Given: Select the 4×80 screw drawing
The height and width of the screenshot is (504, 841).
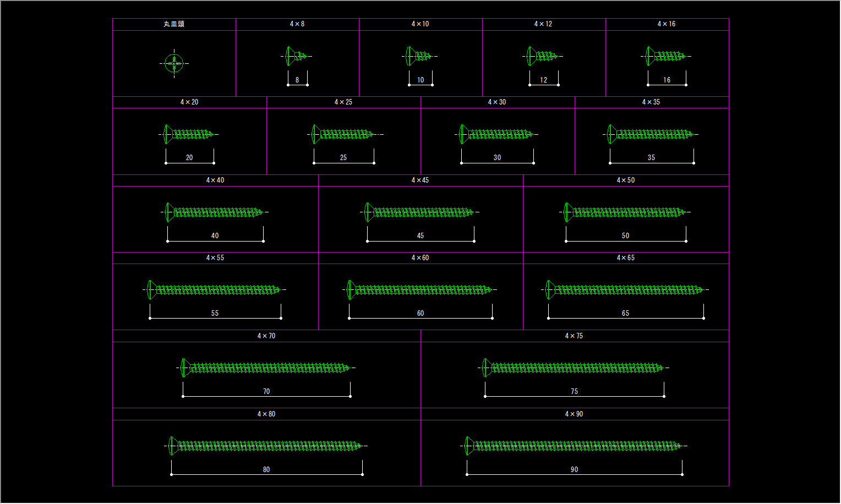Looking at the screenshot, I should click(x=266, y=446).
